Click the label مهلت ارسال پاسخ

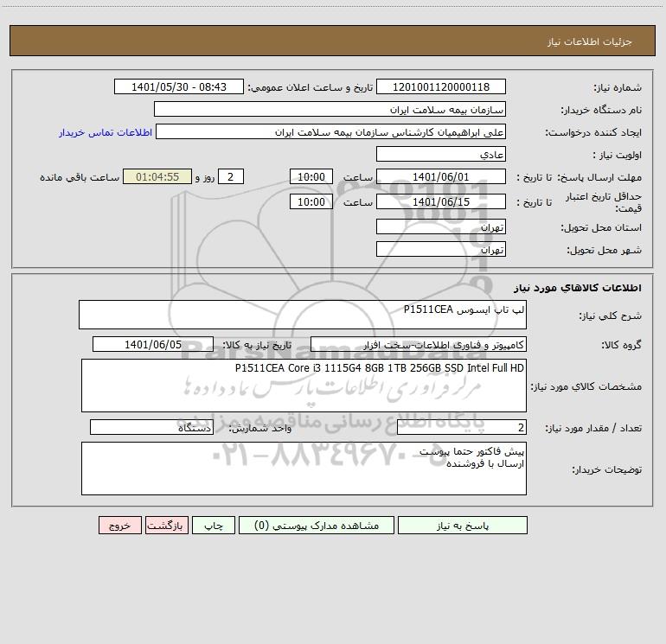599,177
